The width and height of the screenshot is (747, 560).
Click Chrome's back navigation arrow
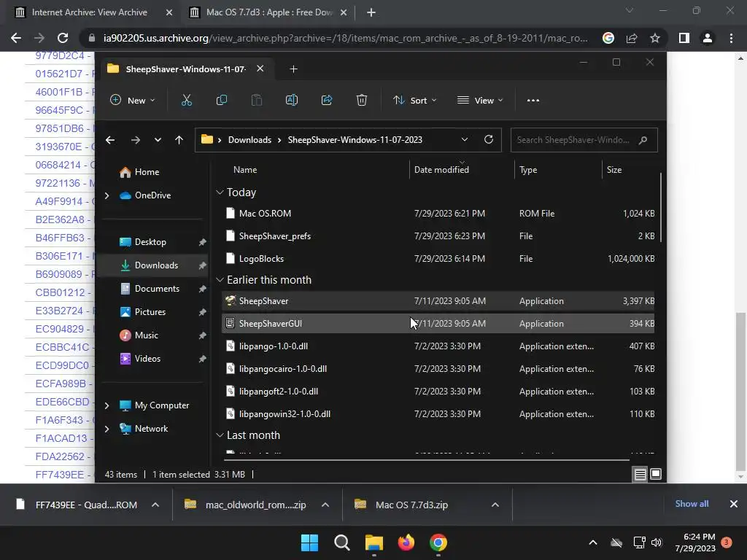16,38
